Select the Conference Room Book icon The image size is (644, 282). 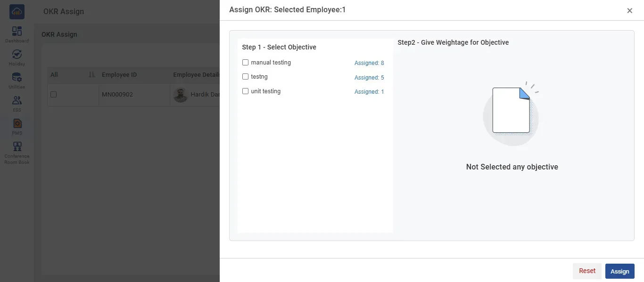click(x=17, y=150)
